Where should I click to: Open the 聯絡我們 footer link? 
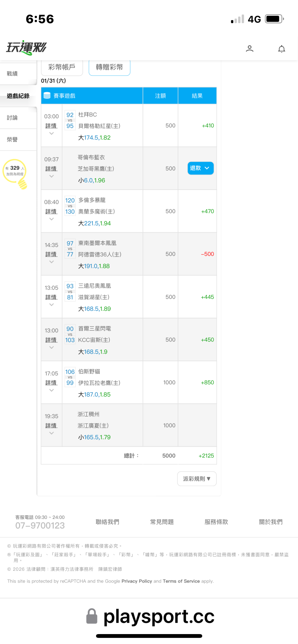coord(107,522)
